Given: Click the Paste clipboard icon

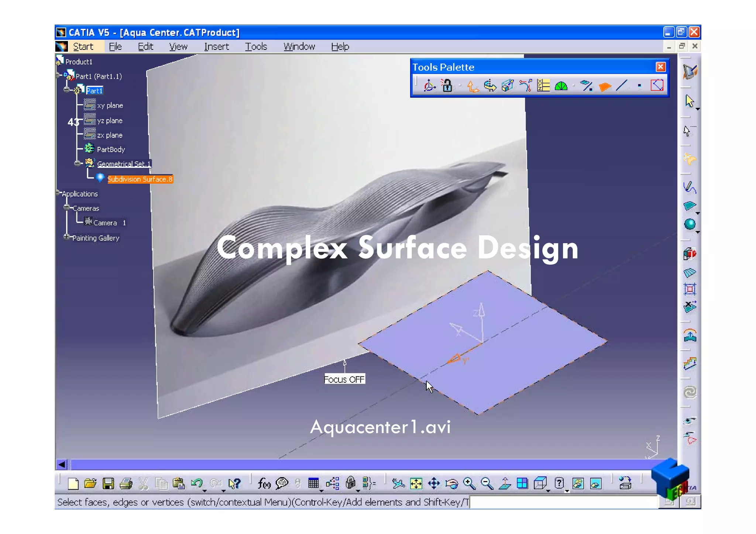Looking at the screenshot, I should pos(179,483).
